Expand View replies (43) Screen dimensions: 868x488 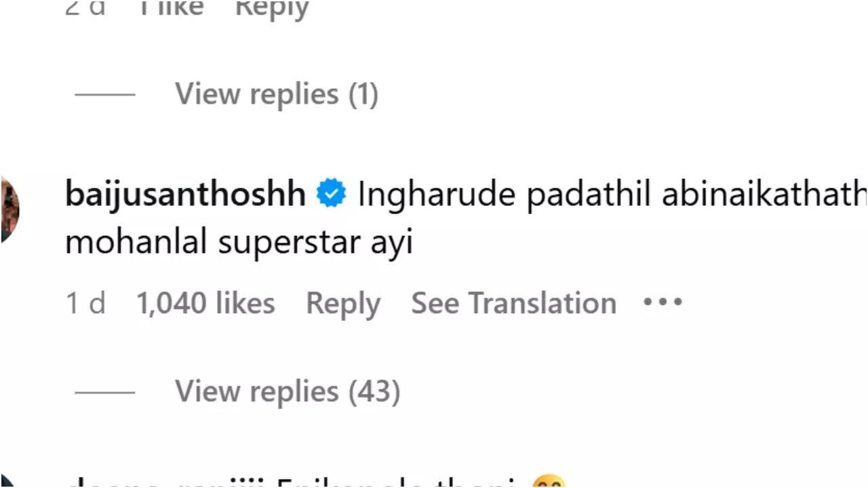coord(288,391)
